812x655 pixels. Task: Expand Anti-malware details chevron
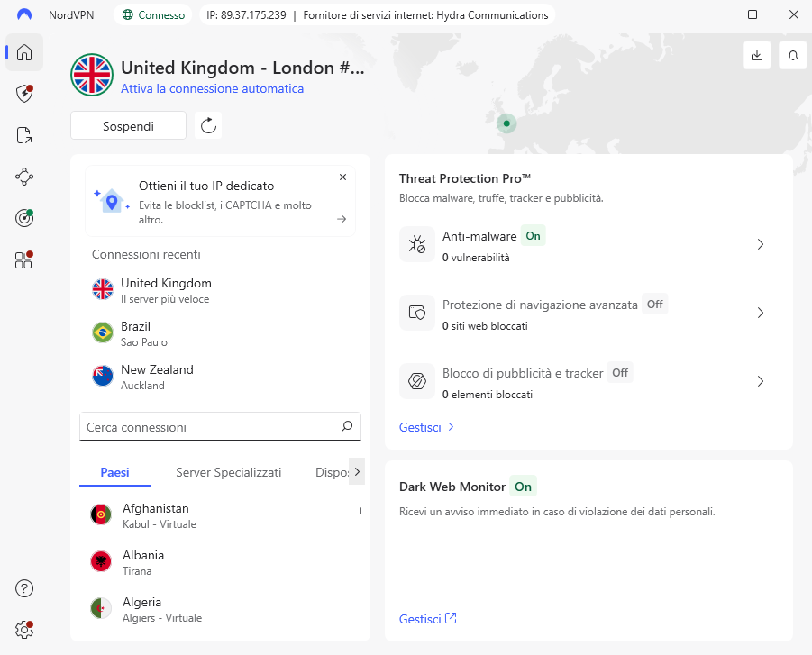(x=761, y=244)
